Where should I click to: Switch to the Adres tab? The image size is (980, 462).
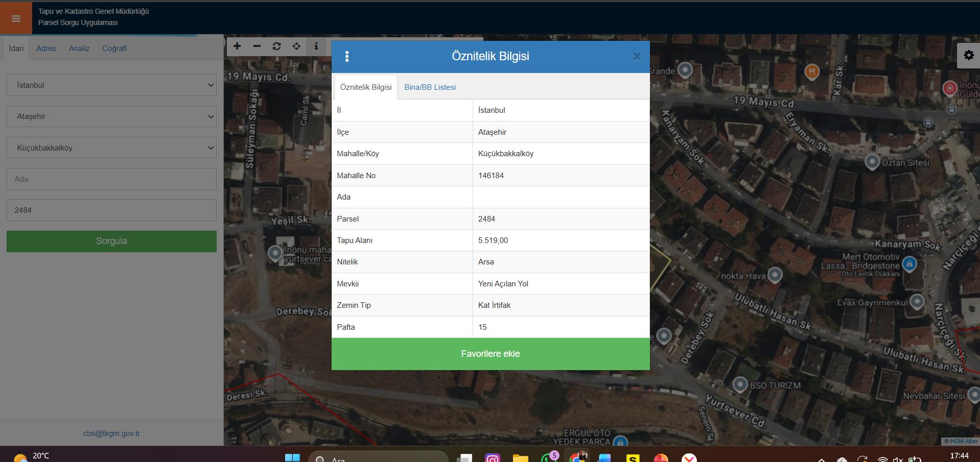[46, 48]
